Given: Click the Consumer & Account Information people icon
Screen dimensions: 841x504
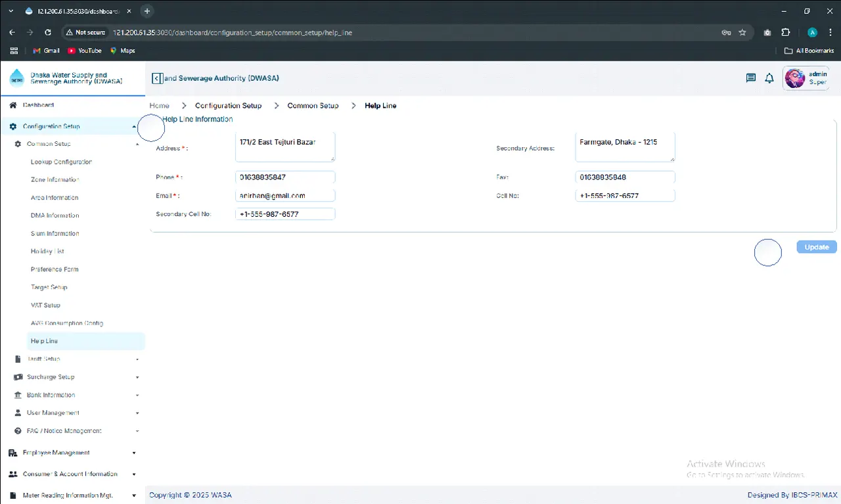Looking at the screenshot, I should (13, 474).
